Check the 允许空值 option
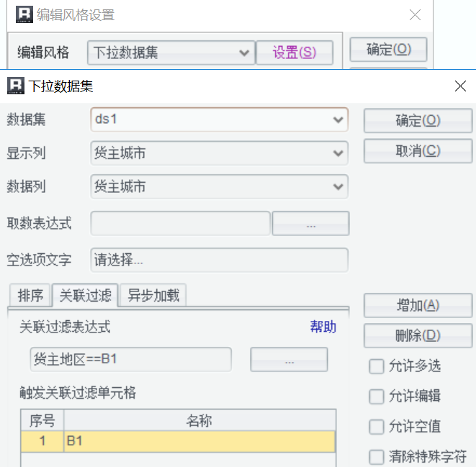The image size is (476, 467). (377, 427)
